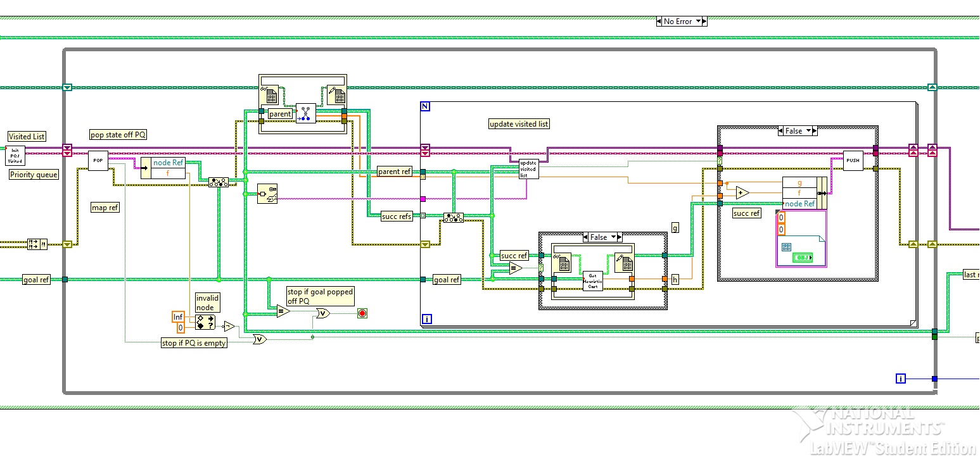Screen dimensions: 980x457
Task: Click the red loop stop terminal
Action: click(362, 313)
